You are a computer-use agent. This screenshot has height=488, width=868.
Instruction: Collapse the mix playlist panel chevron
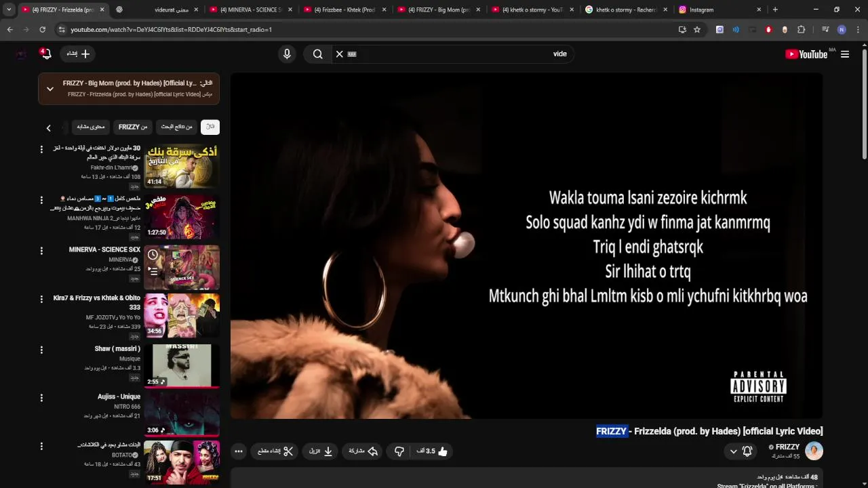tap(50, 89)
